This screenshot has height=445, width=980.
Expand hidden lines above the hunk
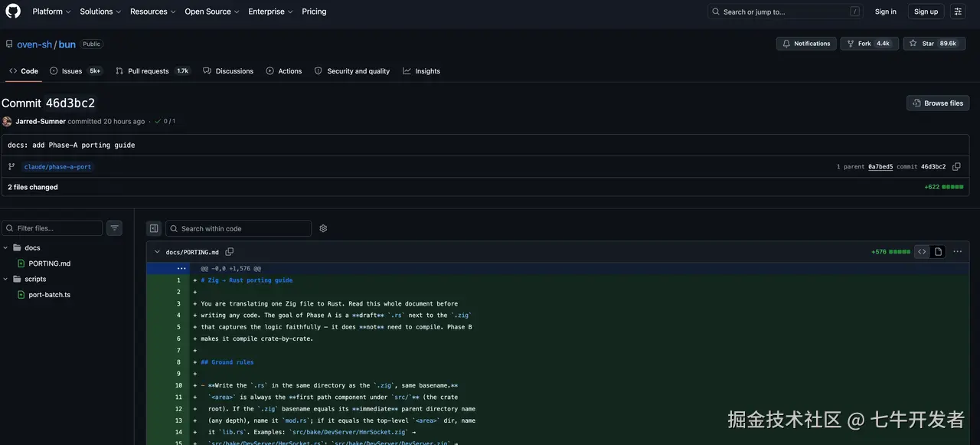(x=181, y=269)
